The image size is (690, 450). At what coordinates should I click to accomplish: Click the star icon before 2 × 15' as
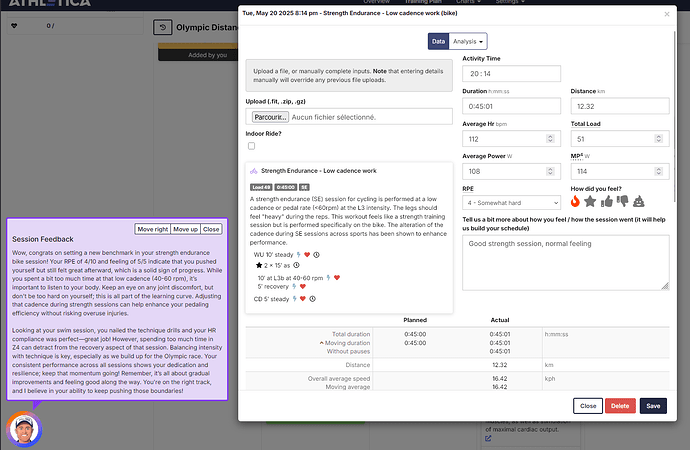click(x=259, y=265)
